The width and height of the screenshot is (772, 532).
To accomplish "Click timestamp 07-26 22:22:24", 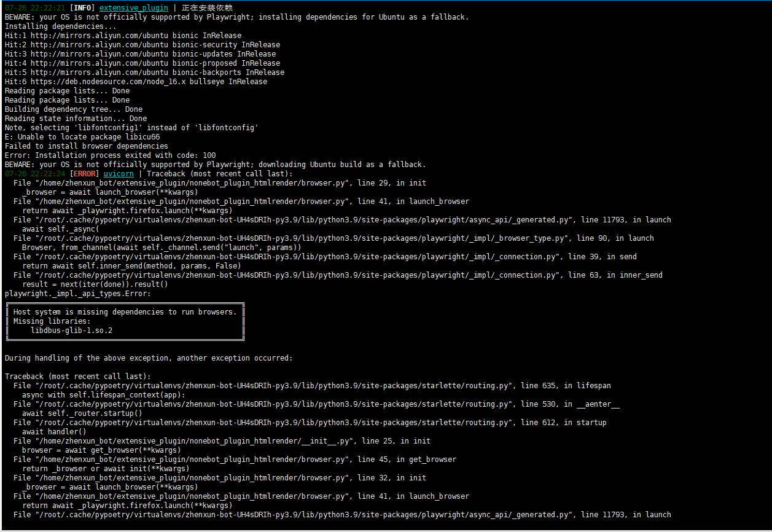I will pyautogui.click(x=35, y=174).
